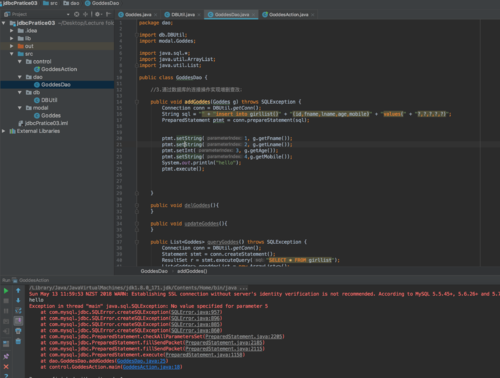
Task: Toggle Scroll to End in console
Action: [x=18, y=321]
